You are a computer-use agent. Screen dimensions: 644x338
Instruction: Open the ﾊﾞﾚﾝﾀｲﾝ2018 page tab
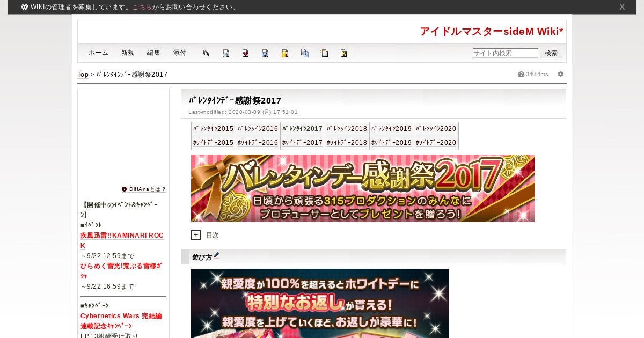[347, 129]
